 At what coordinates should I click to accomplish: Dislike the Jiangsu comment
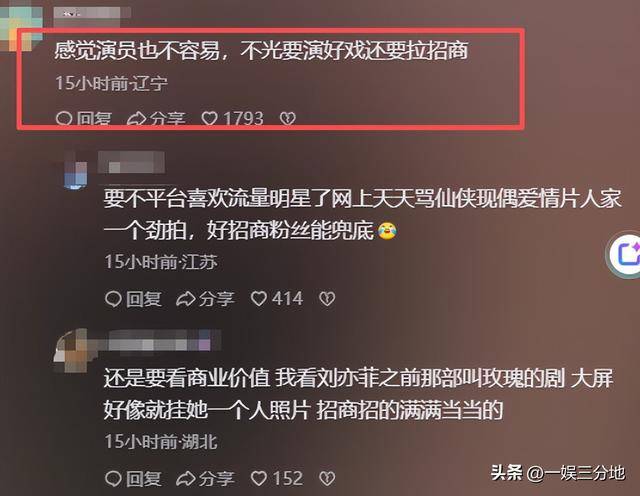click(x=327, y=299)
